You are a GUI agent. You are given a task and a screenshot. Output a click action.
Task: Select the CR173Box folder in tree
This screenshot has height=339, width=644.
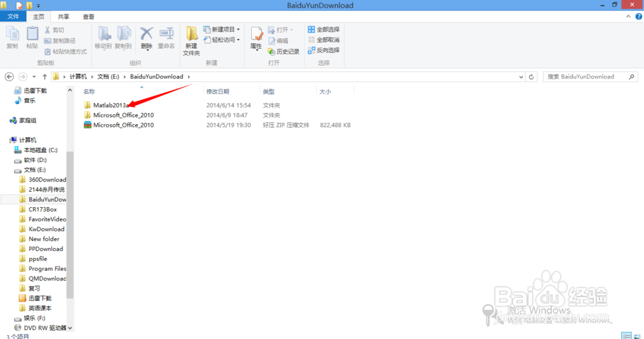(38, 209)
